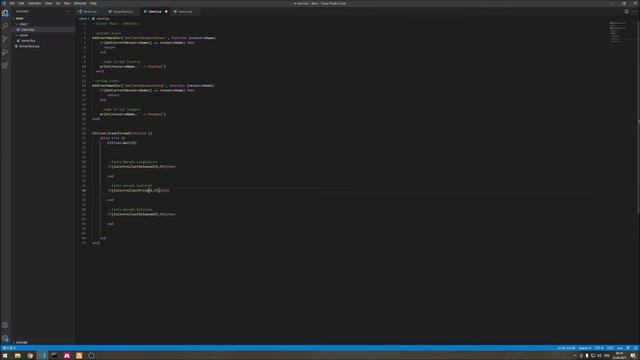This screenshot has width=640, height=360.
Task: Click the unsaved dot on client.lua tab
Action: point(166,11)
